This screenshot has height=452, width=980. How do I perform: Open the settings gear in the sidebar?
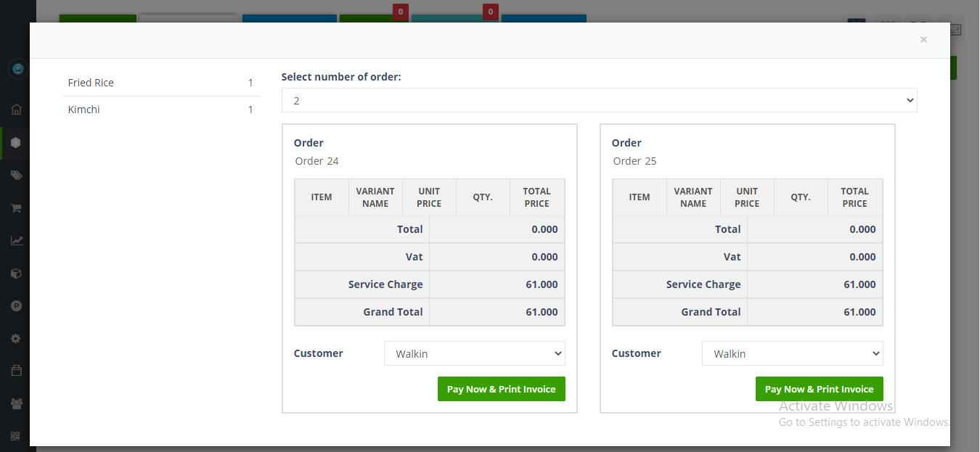(16, 339)
